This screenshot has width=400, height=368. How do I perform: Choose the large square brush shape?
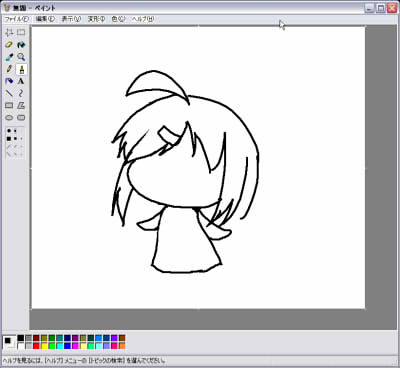tap(9, 139)
